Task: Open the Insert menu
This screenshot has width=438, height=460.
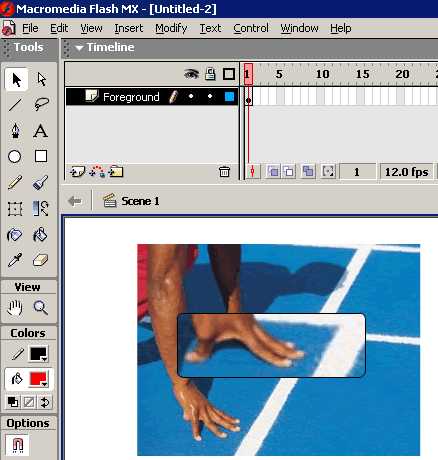Action: coord(129,28)
